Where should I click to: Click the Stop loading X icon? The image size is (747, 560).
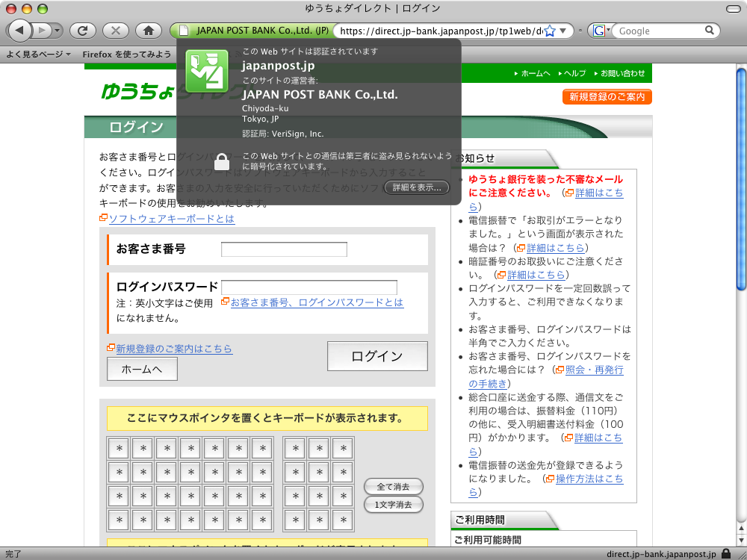click(x=116, y=31)
